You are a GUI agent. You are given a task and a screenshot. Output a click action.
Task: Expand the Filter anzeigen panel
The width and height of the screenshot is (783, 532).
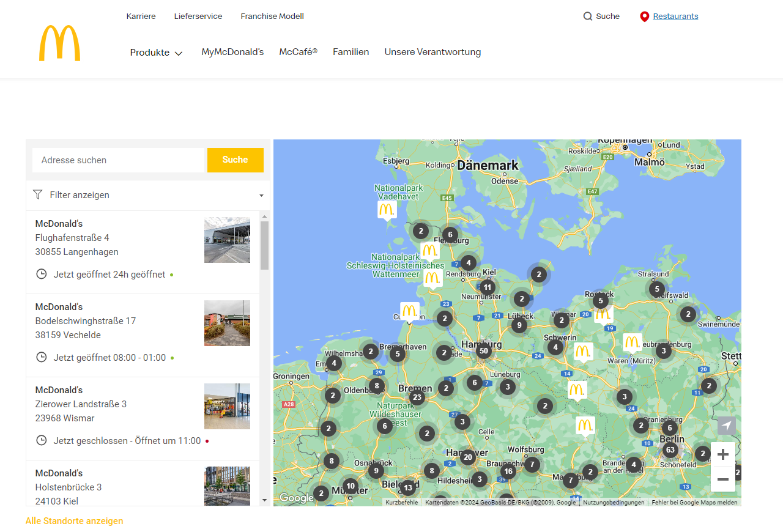tap(148, 195)
